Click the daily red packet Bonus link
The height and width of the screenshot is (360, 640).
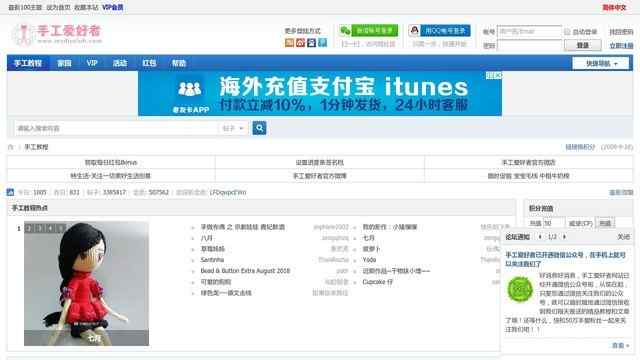pyautogui.click(x=111, y=162)
